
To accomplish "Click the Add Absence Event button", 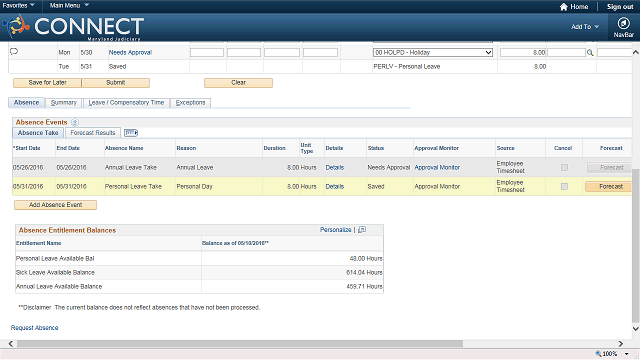I will (56, 205).
